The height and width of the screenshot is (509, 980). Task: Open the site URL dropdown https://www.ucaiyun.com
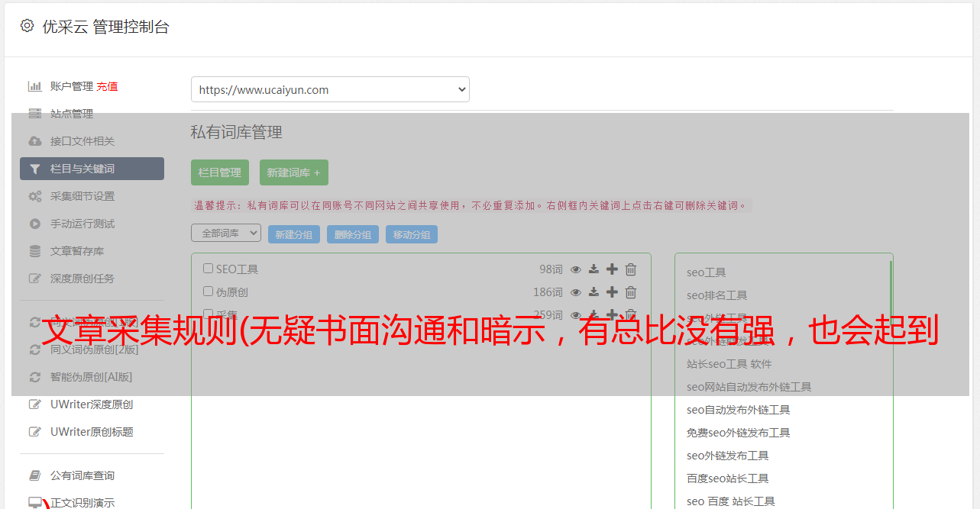(330, 89)
